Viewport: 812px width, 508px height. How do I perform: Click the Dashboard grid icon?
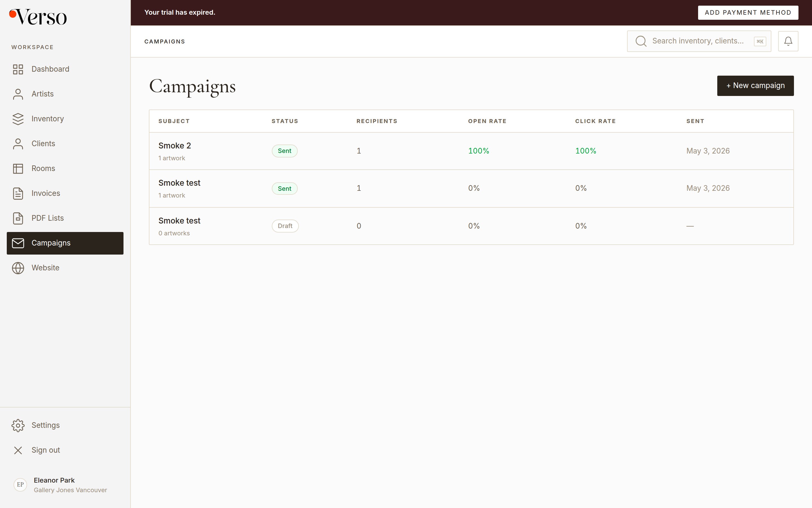[18, 69]
